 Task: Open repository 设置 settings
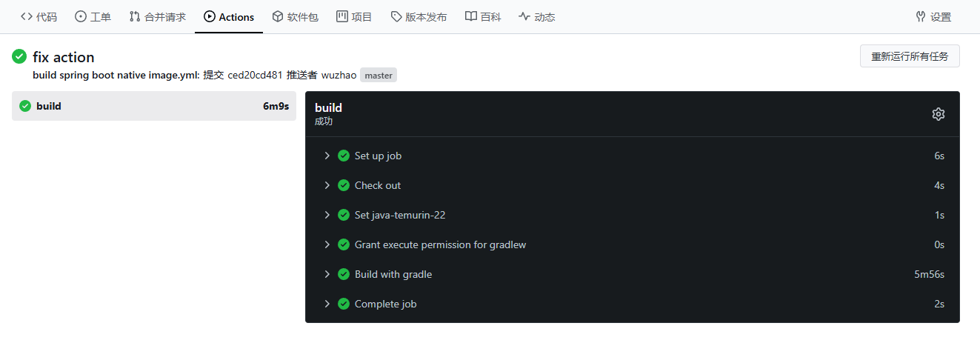point(933,16)
